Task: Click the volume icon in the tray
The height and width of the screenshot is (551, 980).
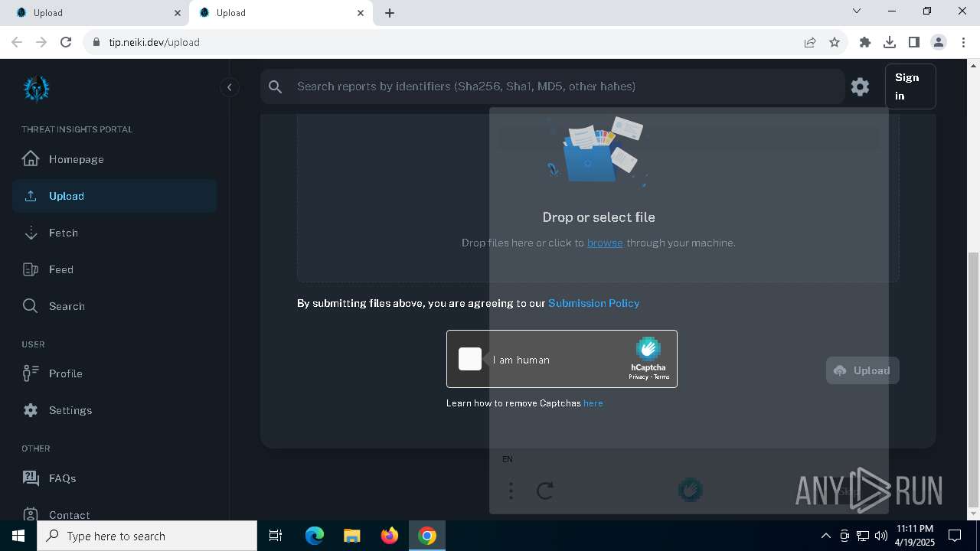Action: [880, 536]
